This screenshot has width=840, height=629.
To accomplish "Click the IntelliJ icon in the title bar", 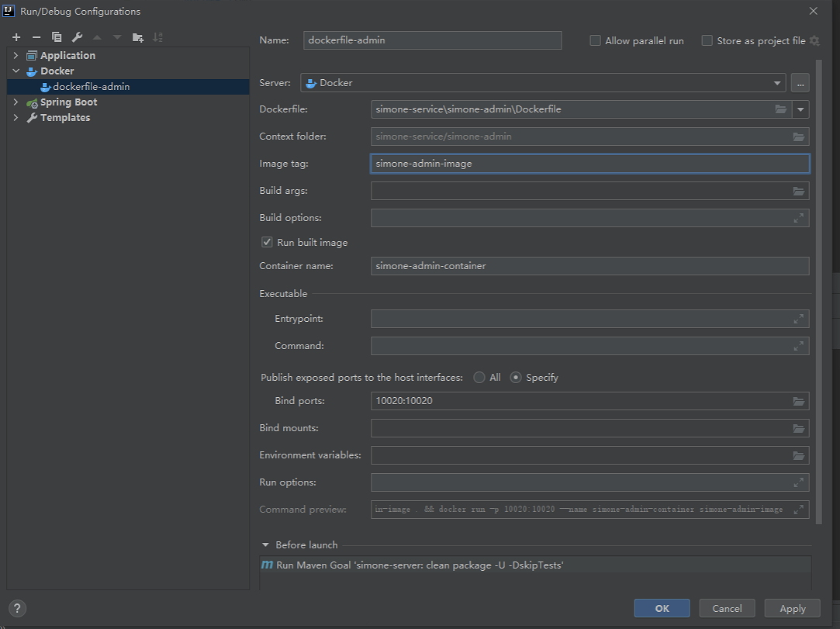I will pyautogui.click(x=8, y=11).
